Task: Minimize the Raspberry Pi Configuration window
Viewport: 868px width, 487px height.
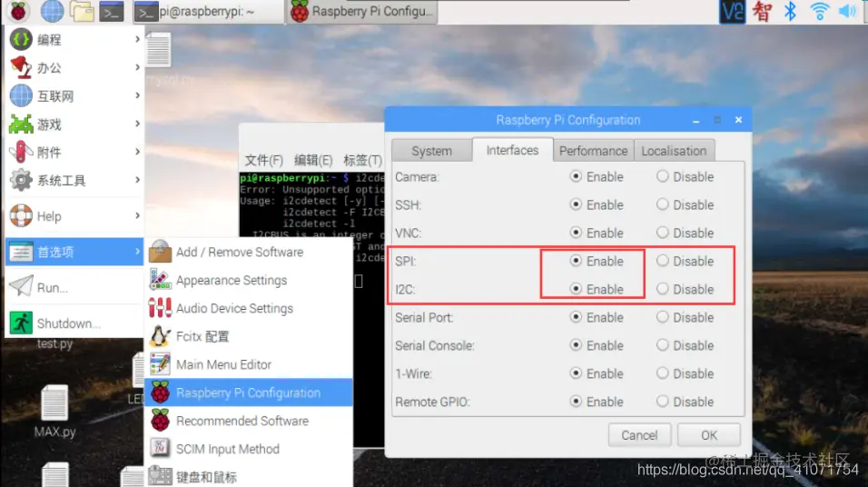Action: [x=695, y=120]
